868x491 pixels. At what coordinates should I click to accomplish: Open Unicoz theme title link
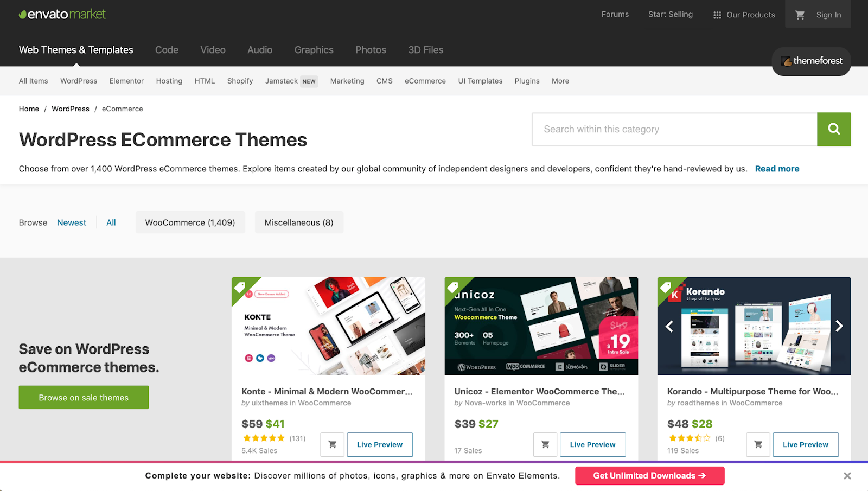coord(540,391)
